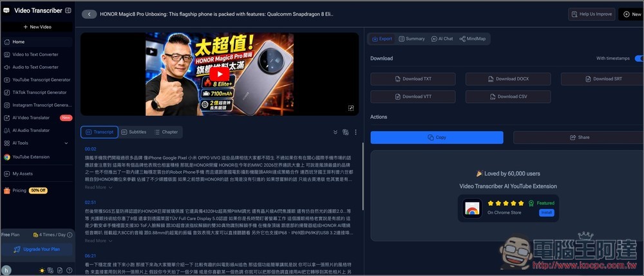Open the transcript translate icon

point(345,132)
